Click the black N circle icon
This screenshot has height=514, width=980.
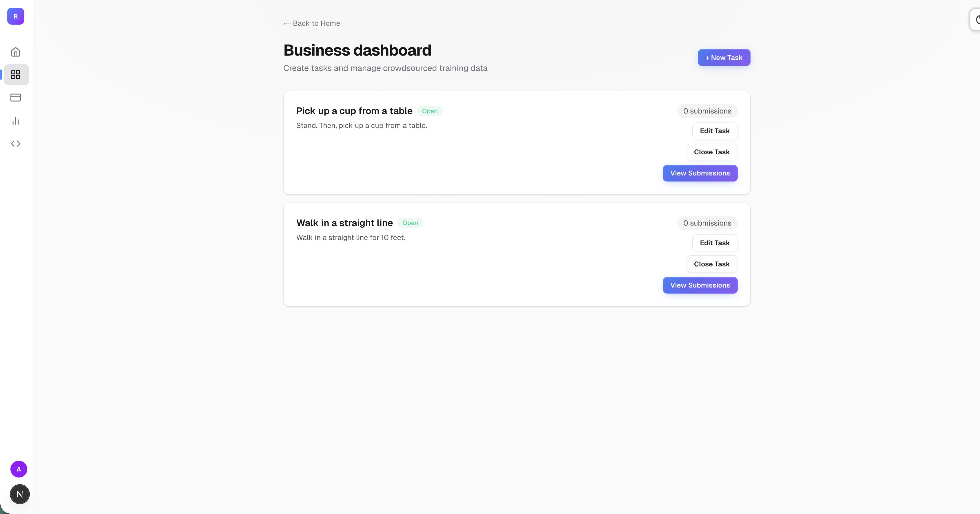click(19, 494)
